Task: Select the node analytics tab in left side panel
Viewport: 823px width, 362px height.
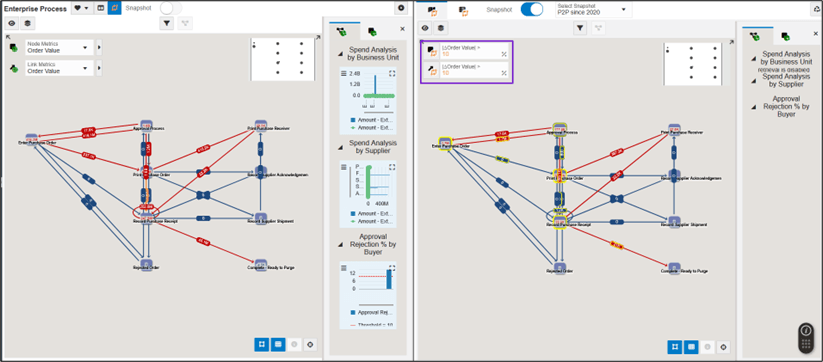Action: 372,32
